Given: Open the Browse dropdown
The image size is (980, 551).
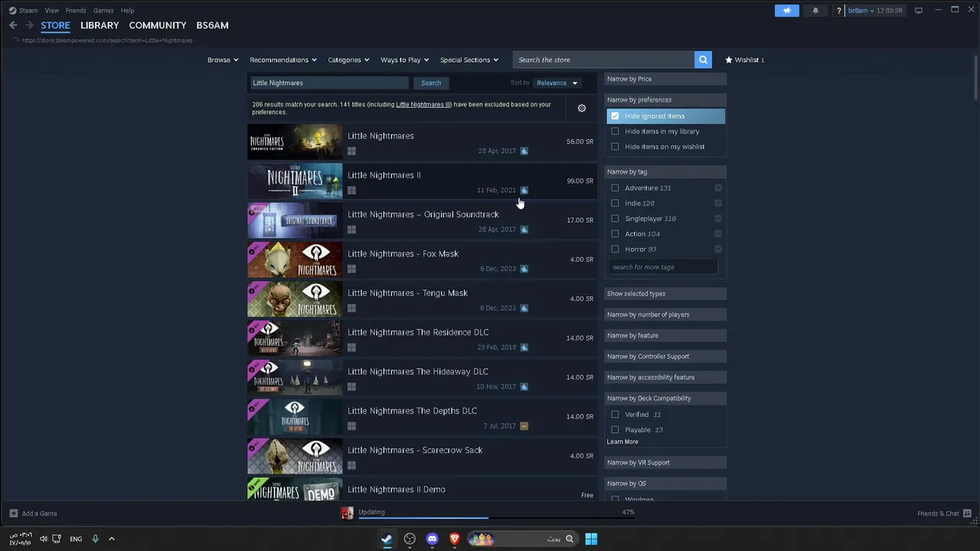Looking at the screenshot, I should tap(223, 60).
